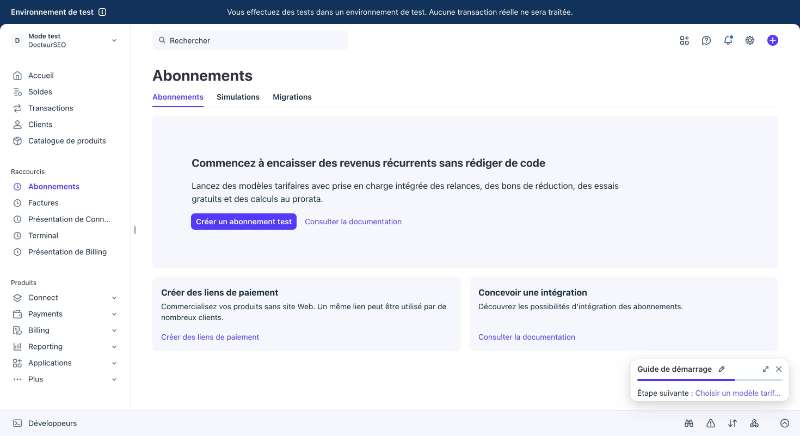
Task: Go to Transactions in sidebar
Action: (51, 108)
